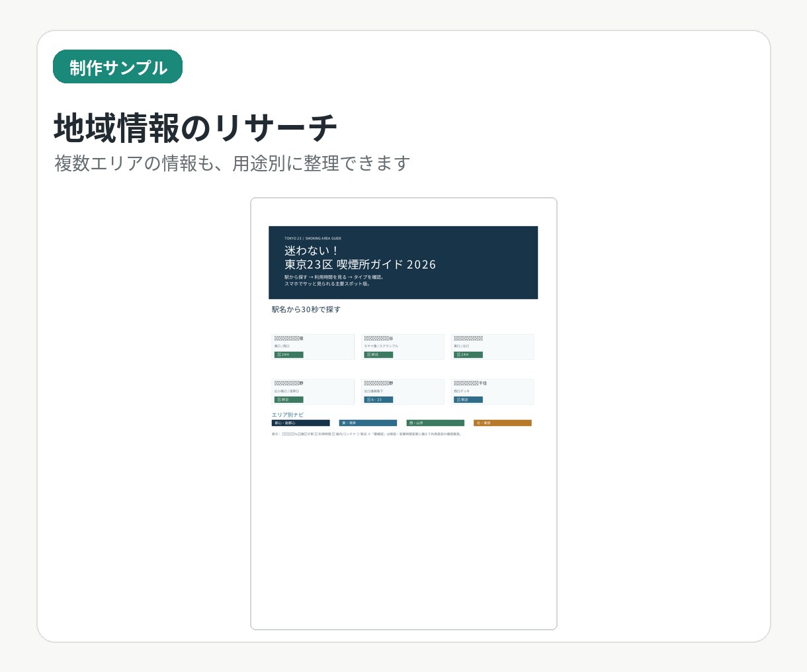Open the station card labeled 東口/北口
The image size is (807, 672).
(493, 347)
